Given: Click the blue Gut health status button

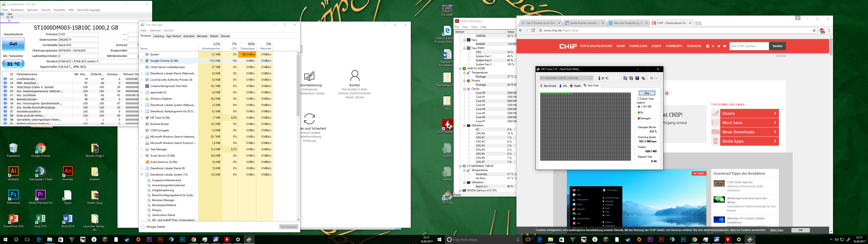Looking at the screenshot, I should tap(13, 44).
